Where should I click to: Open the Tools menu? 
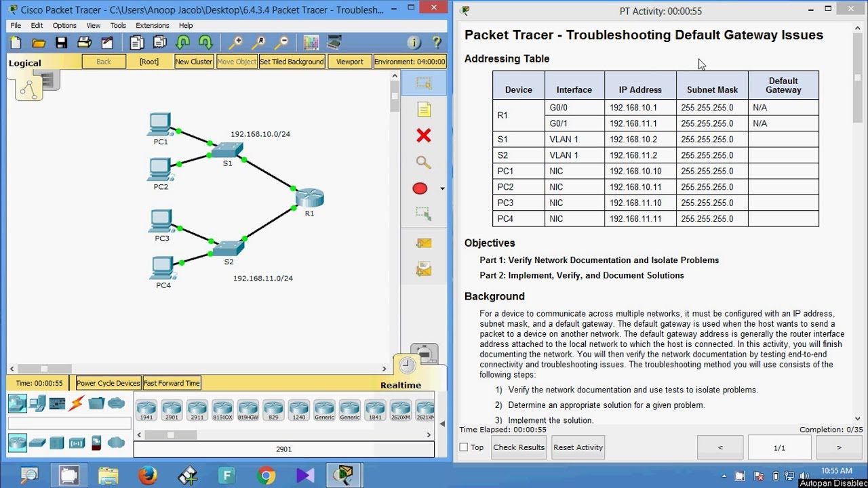(x=118, y=26)
